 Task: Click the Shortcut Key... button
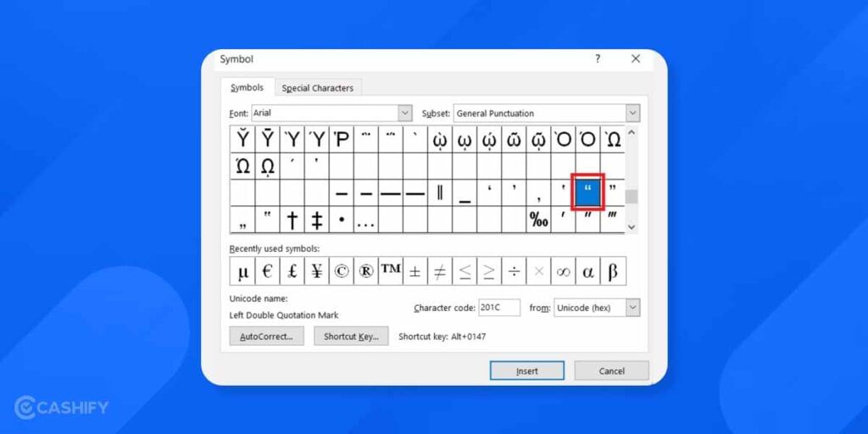(351, 336)
